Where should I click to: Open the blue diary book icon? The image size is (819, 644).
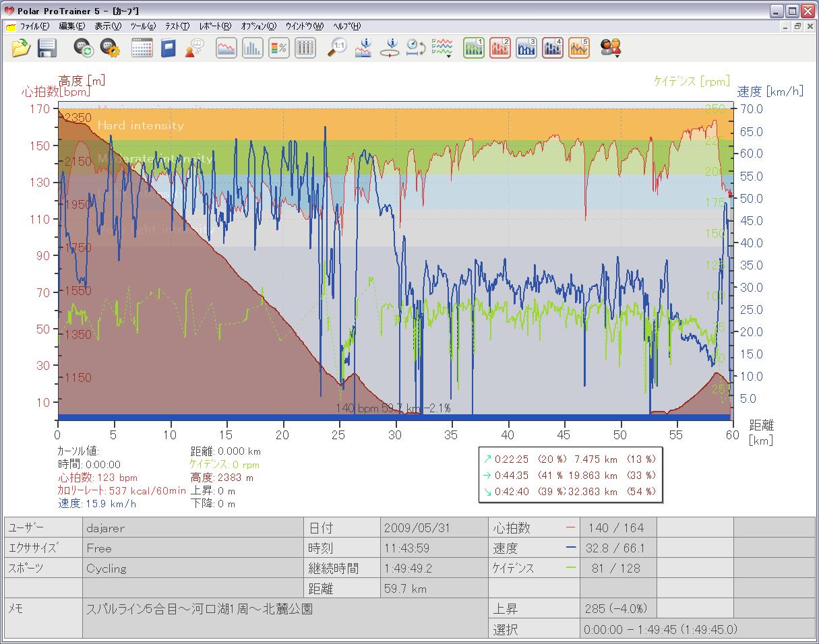(x=168, y=48)
